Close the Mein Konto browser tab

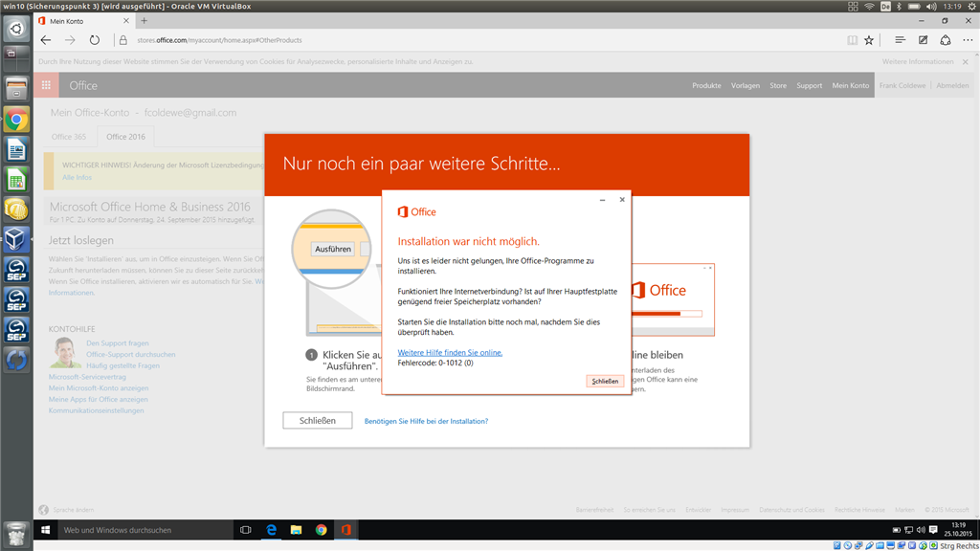[126, 21]
